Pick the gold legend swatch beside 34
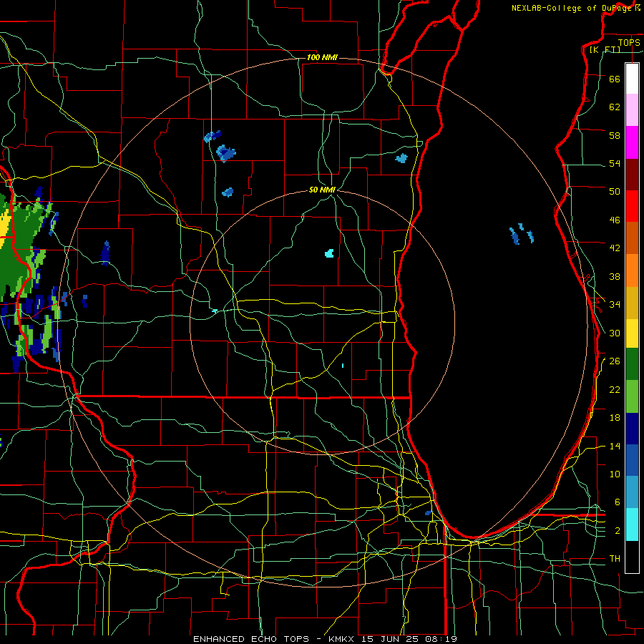This screenshot has width=644, height=644. (632, 303)
